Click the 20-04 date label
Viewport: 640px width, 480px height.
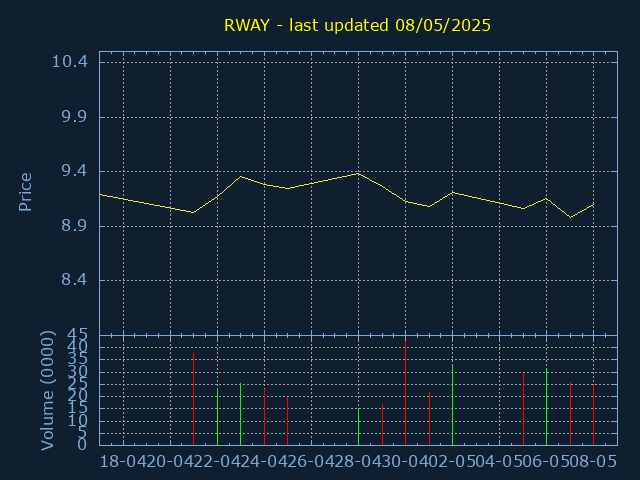click(170, 462)
